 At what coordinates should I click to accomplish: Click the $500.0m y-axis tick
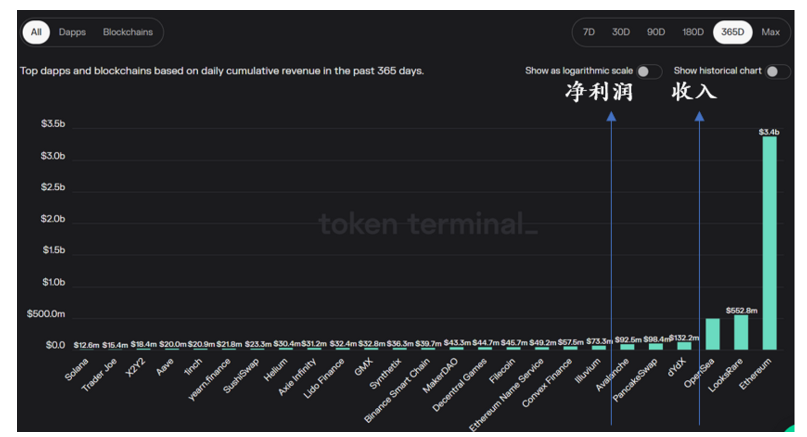pos(46,314)
